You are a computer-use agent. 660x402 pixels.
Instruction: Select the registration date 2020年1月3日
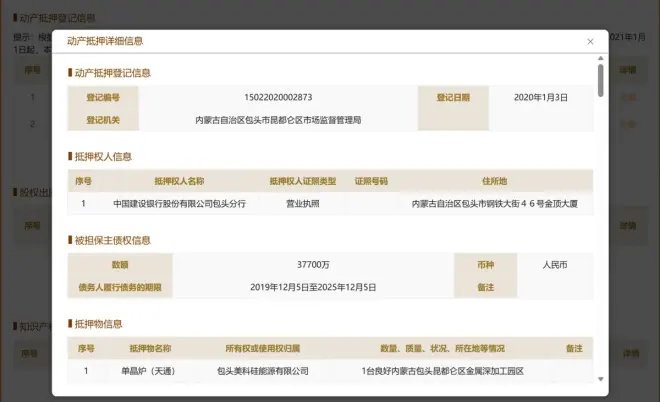pos(542,97)
